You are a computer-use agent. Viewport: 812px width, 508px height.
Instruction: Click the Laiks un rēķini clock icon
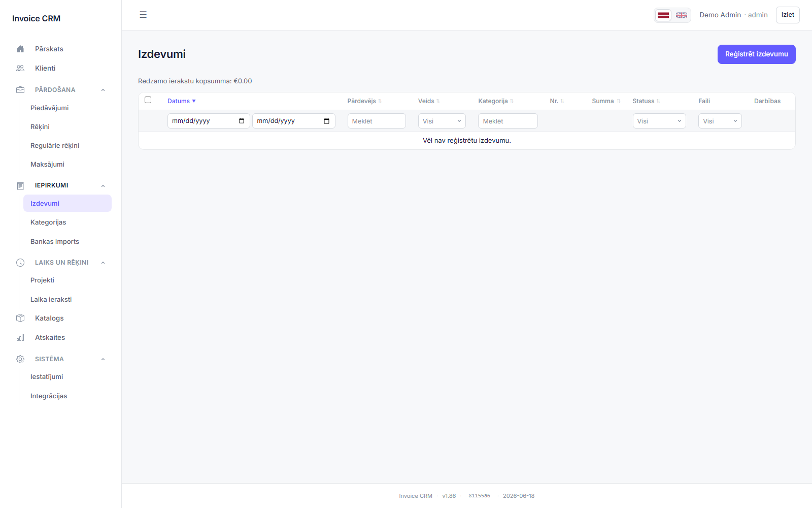20,263
